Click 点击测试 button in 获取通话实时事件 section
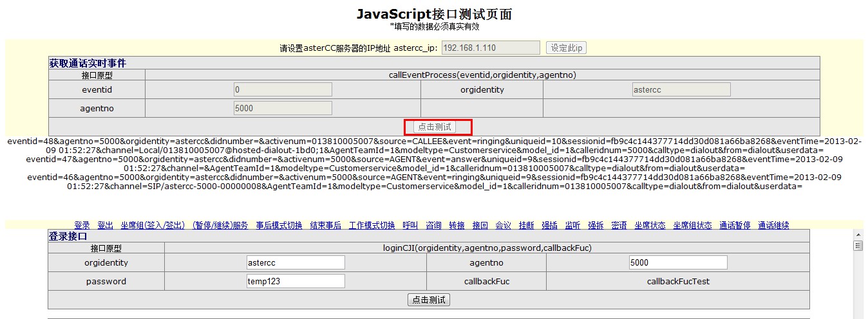This screenshot has height=319, width=868. tap(434, 127)
